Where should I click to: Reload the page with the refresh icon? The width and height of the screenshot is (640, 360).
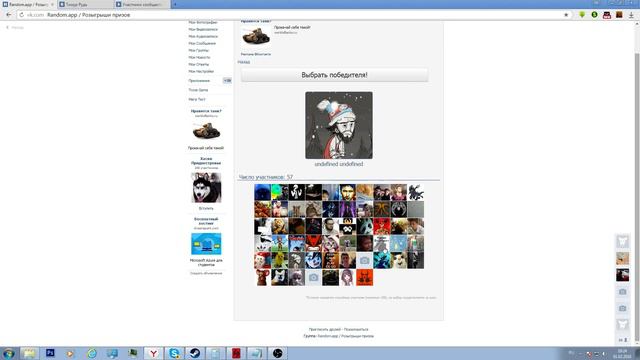(21, 15)
